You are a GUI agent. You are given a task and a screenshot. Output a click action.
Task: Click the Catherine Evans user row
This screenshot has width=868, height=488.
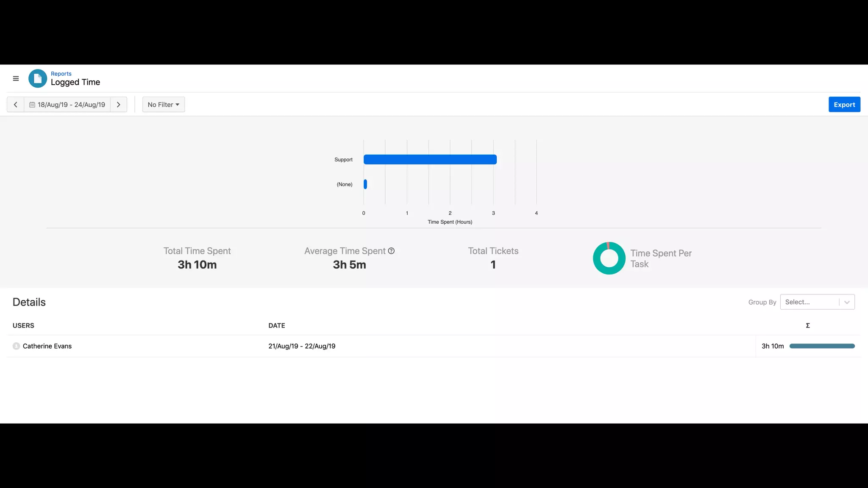(47, 346)
